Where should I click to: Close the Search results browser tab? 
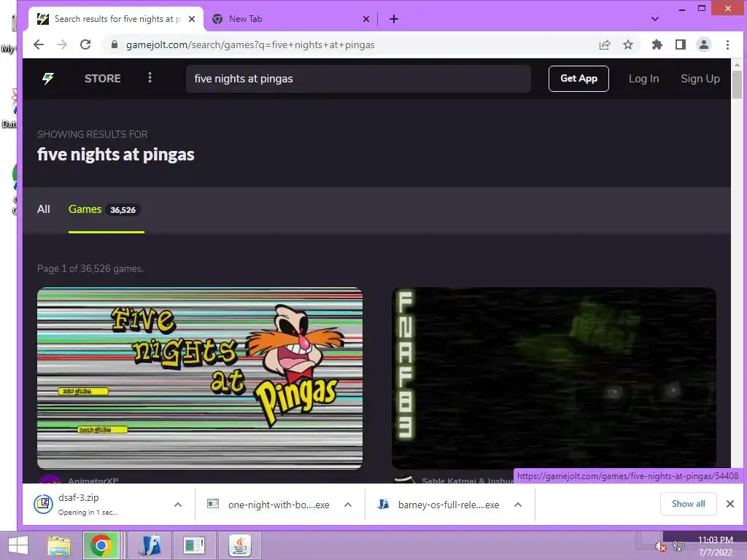coord(192,19)
